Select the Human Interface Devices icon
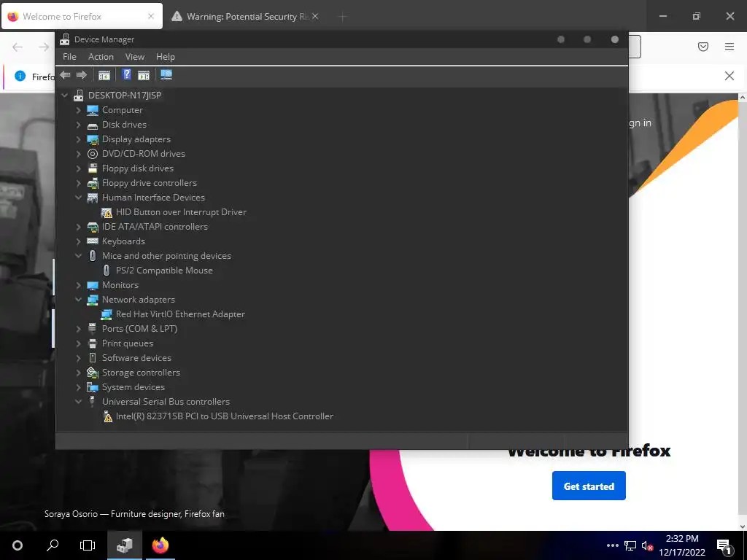The image size is (747, 560). (93, 198)
